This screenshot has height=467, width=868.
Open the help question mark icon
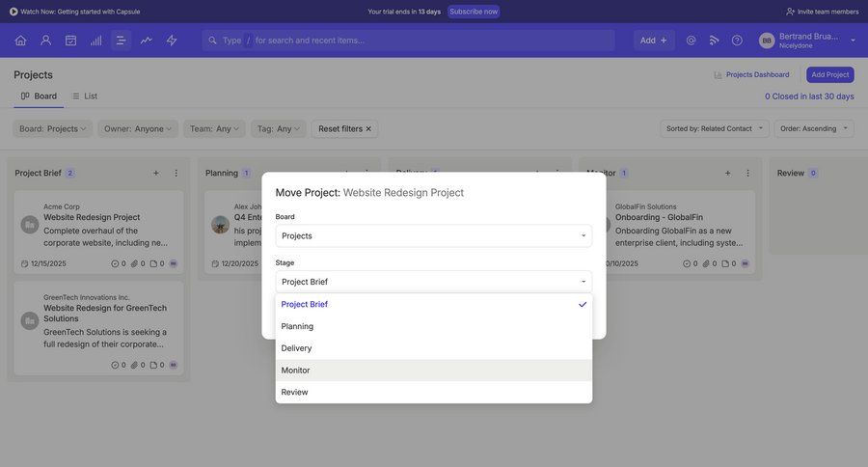[737, 41]
